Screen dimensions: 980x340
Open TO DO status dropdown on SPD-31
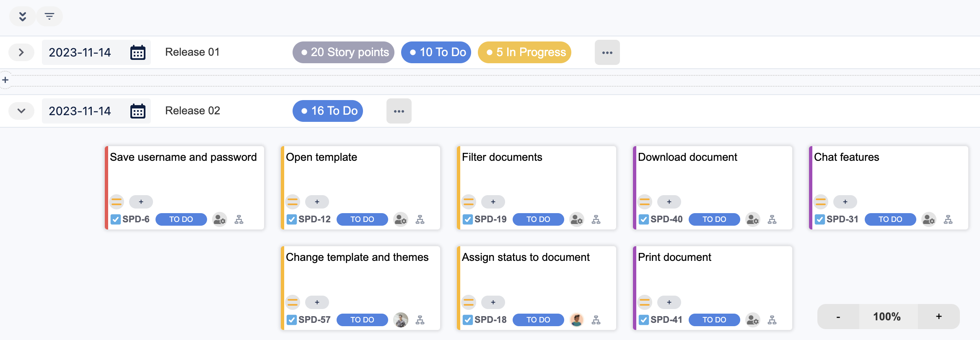[890, 219]
